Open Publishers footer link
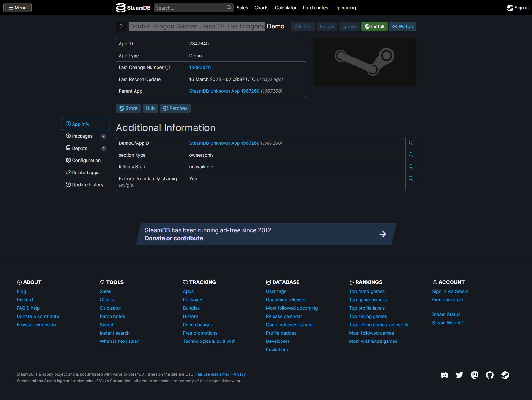This screenshot has width=532, height=400. [x=277, y=350]
